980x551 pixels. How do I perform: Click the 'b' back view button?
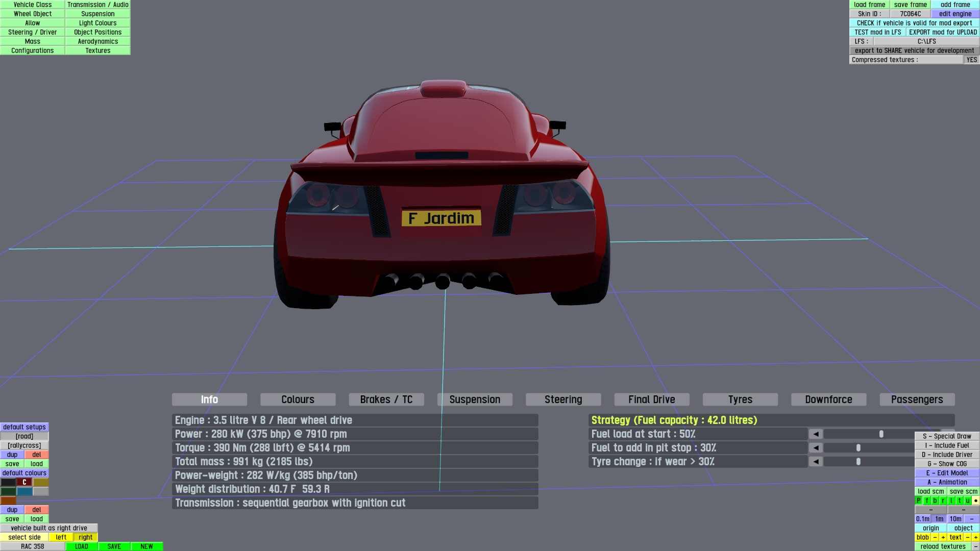point(935,500)
